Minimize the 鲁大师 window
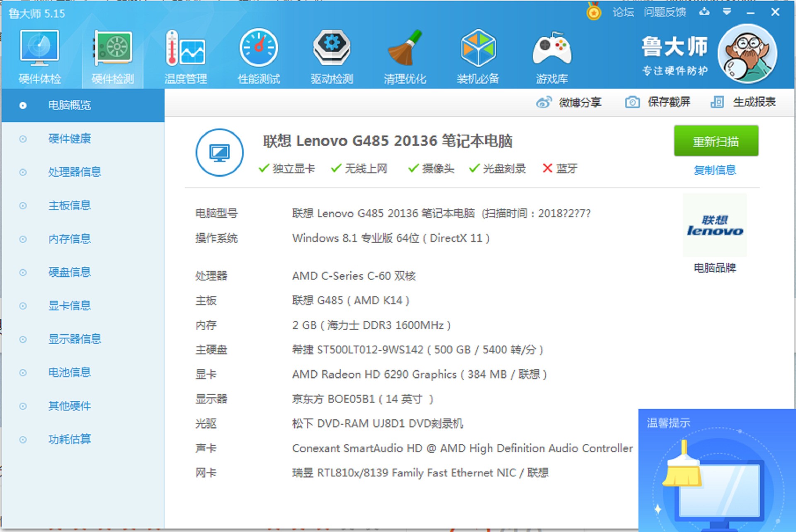The width and height of the screenshot is (796, 532). pyautogui.click(x=750, y=12)
